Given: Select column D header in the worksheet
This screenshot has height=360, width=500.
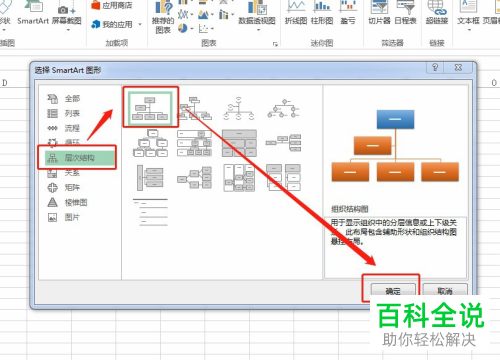Looking at the screenshot, I should (5, 83).
